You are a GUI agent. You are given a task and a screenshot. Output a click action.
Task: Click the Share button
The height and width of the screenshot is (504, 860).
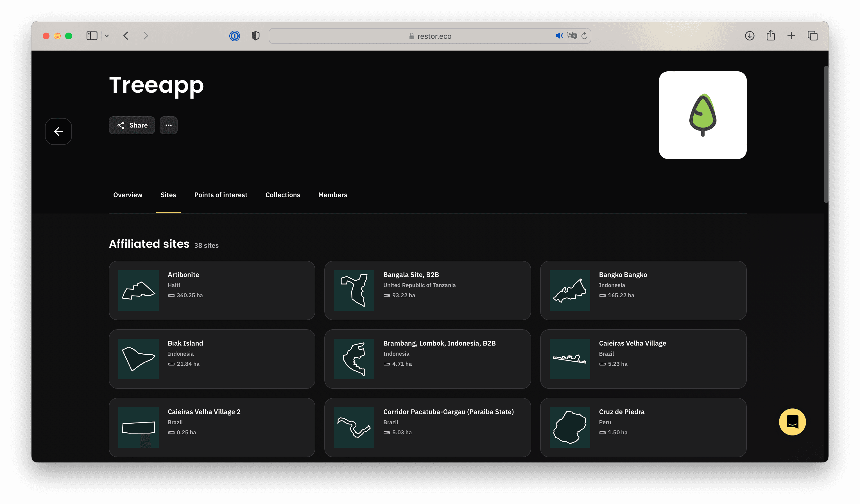[x=132, y=125]
